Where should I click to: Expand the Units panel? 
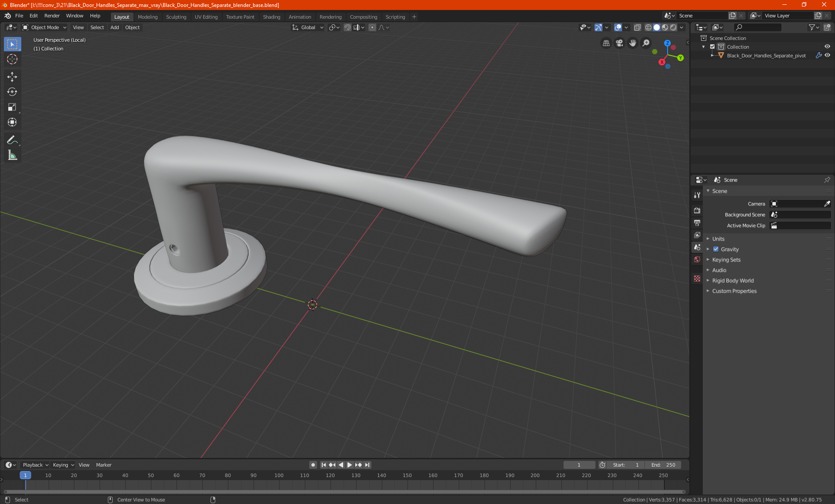pos(718,239)
